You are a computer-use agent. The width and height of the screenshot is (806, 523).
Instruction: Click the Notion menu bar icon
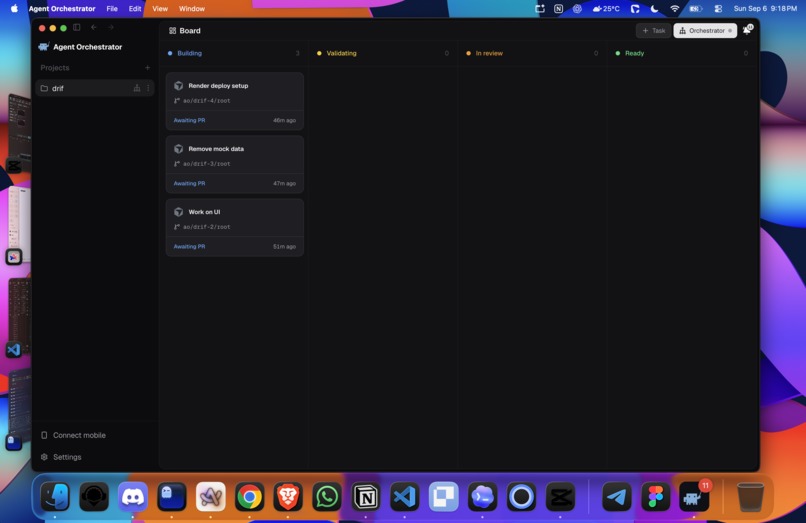point(558,8)
